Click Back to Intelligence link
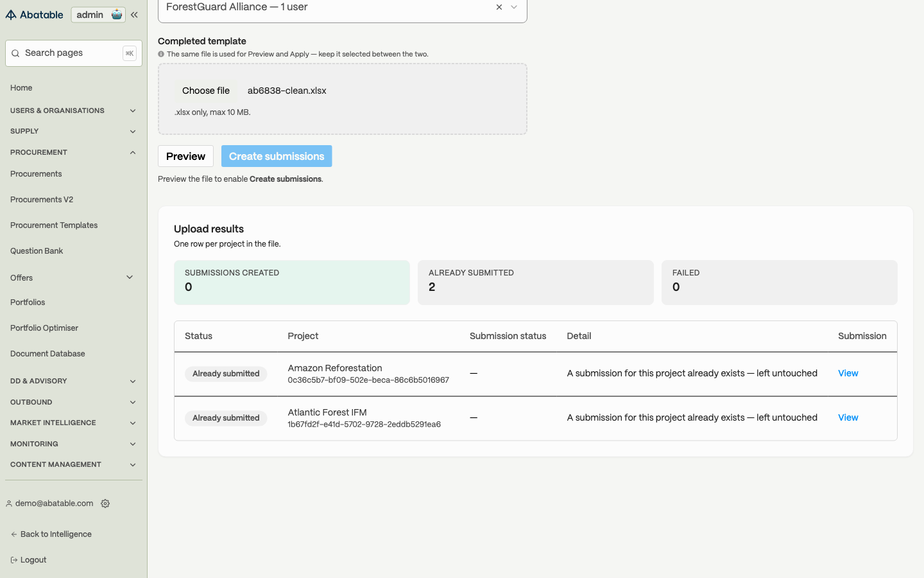 [51, 534]
